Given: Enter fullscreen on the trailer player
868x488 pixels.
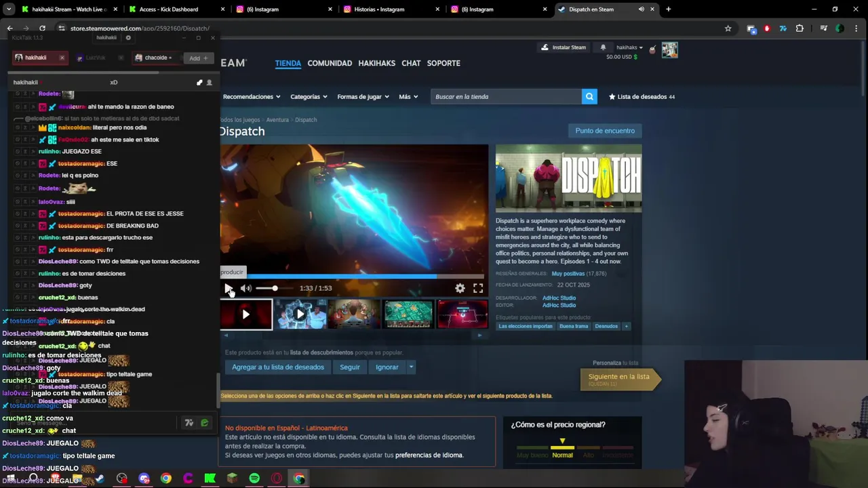Looking at the screenshot, I should 478,288.
